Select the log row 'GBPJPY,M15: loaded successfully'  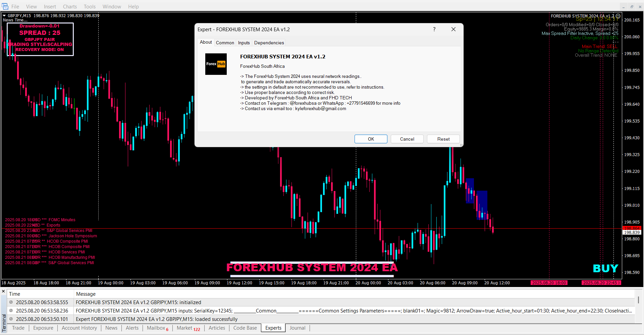(321, 319)
